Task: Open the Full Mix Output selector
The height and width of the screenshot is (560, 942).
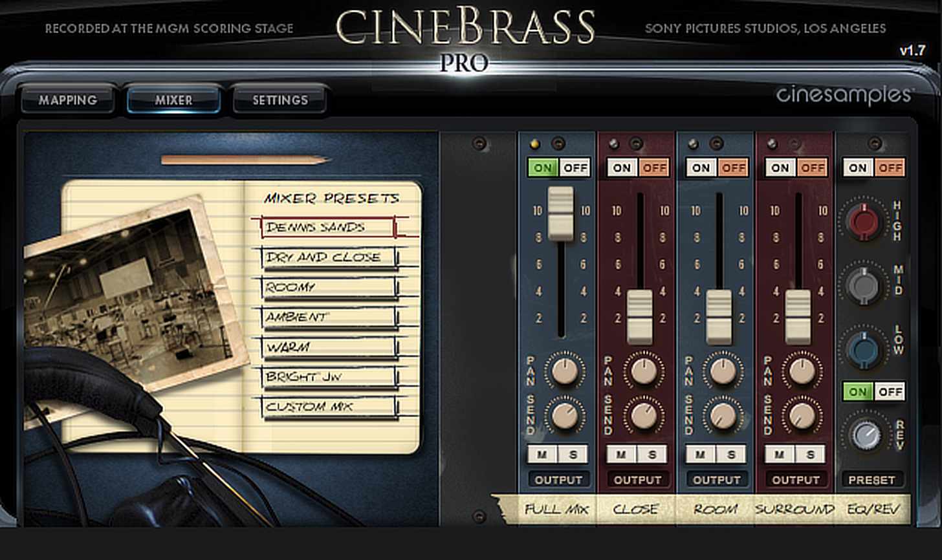Action: pyautogui.click(x=558, y=480)
